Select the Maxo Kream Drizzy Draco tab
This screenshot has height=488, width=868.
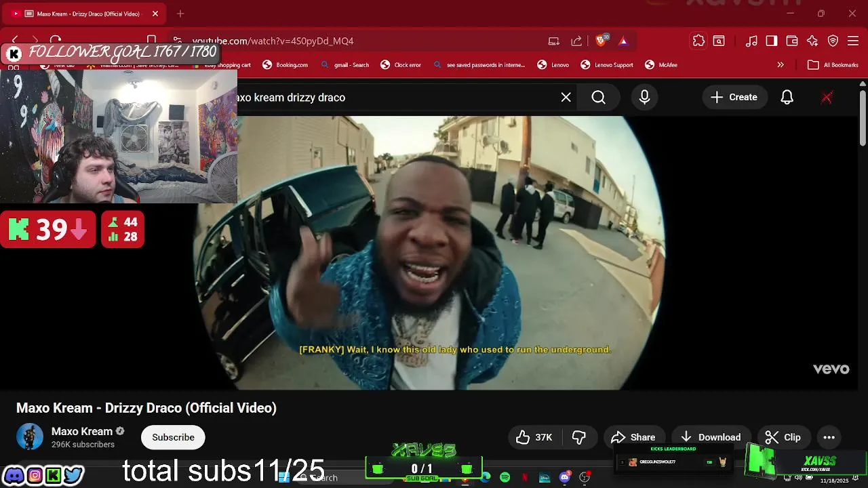[x=85, y=14]
